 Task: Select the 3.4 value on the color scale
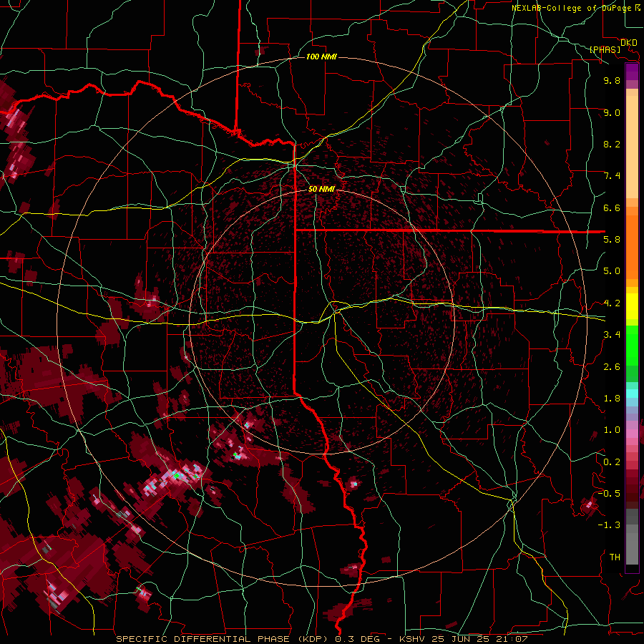[612, 335]
